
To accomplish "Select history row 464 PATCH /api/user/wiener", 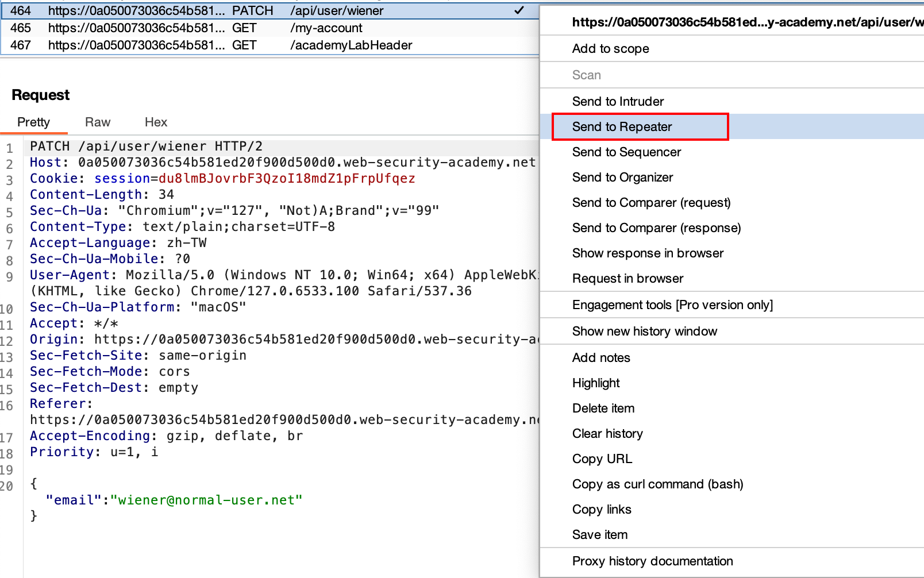I will point(270,10).
